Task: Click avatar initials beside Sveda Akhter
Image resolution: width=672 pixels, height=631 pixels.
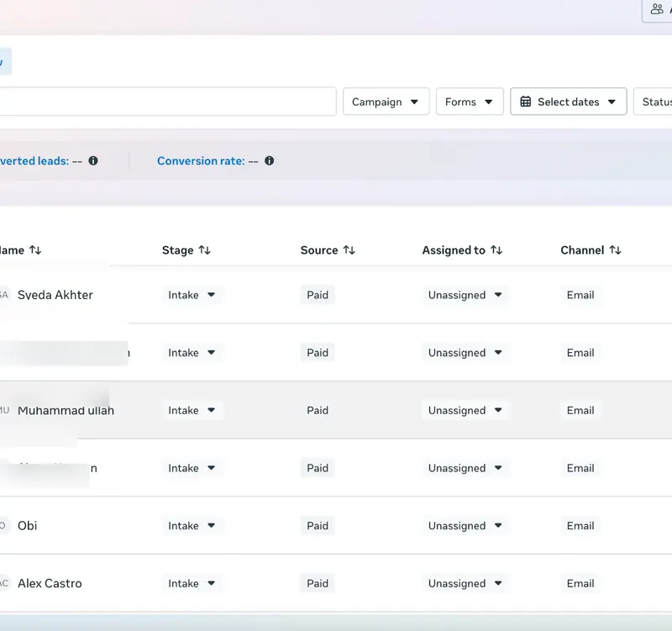Action: coord(3,295)
